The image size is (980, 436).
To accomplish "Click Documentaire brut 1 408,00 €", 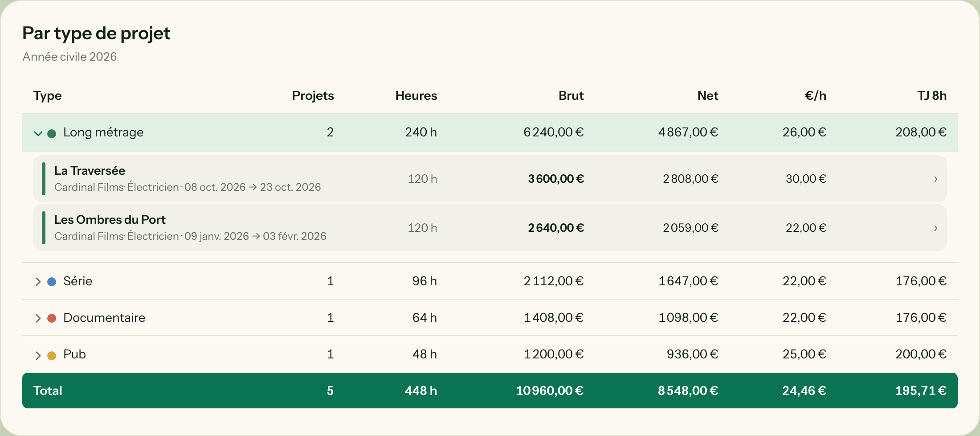I will [553, 317].
